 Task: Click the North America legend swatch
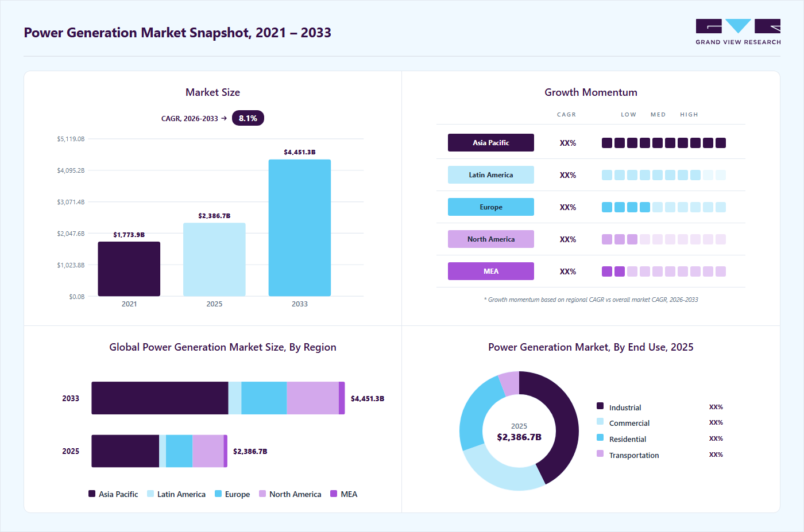click(262, 494)
